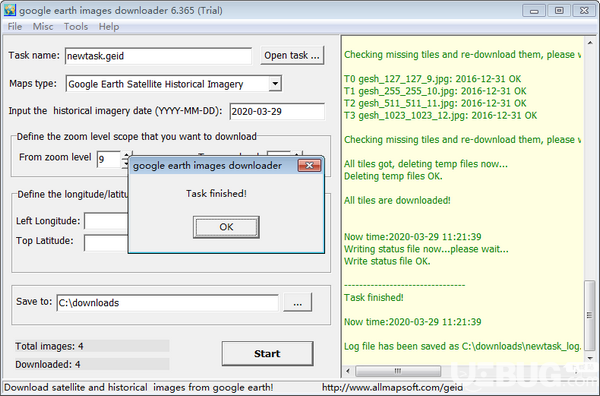Click the Downloaded: 4 text
Viewport: 600px width, 396px height.
click(x=48, y=364)
